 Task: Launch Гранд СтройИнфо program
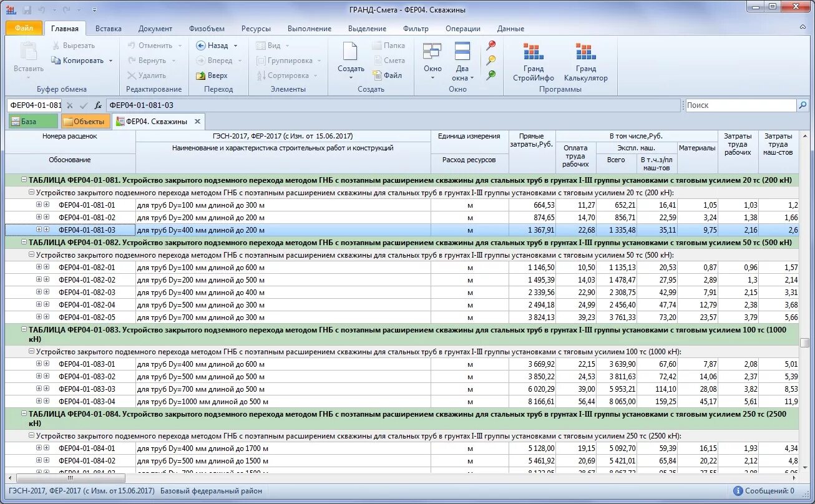point(534,62)
